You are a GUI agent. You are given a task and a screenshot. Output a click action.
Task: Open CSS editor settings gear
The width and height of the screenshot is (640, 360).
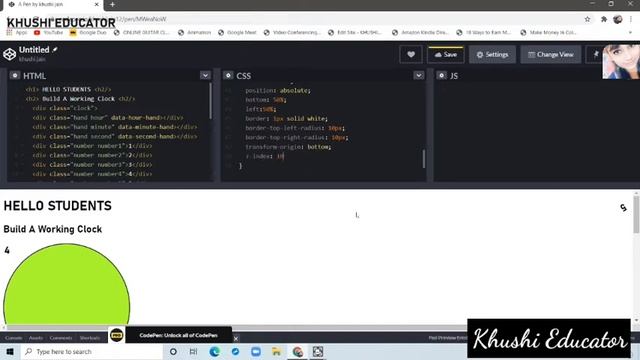pyautogui.click(x=228, y=76)
